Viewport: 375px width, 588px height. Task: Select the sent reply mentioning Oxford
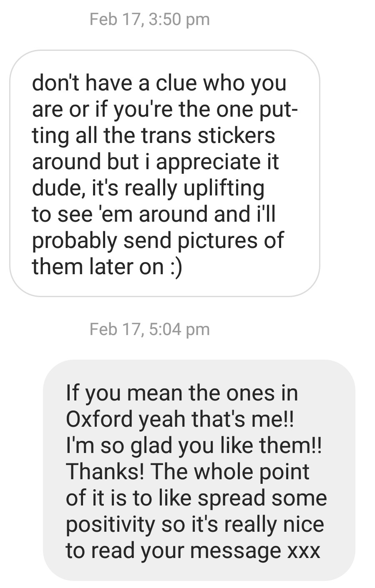(199, 471)
